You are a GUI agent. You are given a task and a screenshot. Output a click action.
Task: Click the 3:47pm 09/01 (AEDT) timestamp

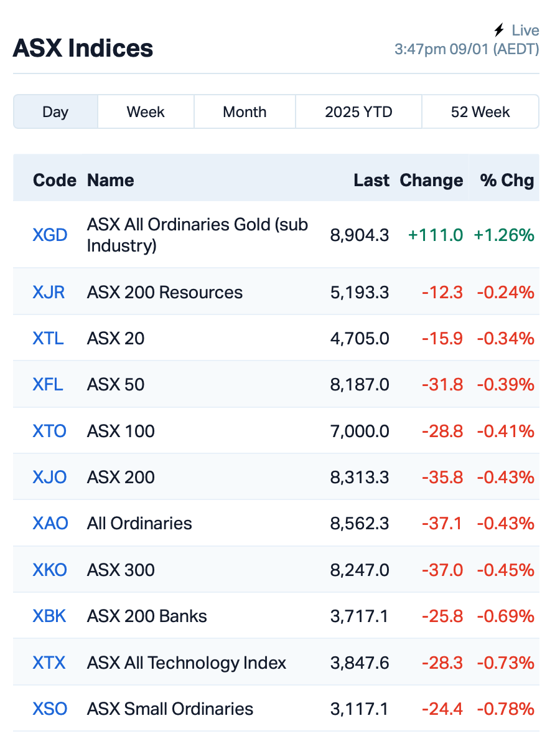tap(467, 49)
